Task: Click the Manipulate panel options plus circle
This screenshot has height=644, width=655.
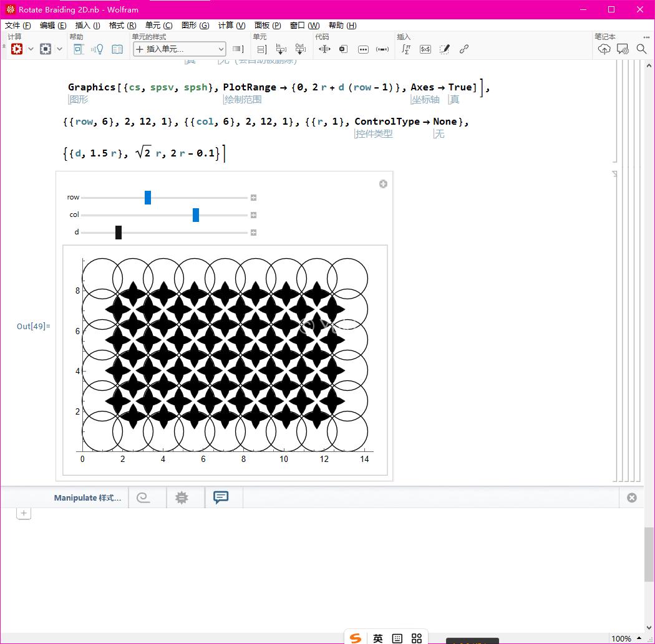Action: pos(383,183)
